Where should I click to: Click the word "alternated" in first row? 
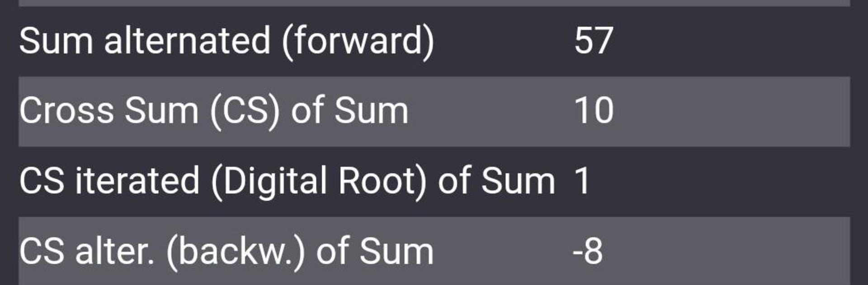[187, 41]
